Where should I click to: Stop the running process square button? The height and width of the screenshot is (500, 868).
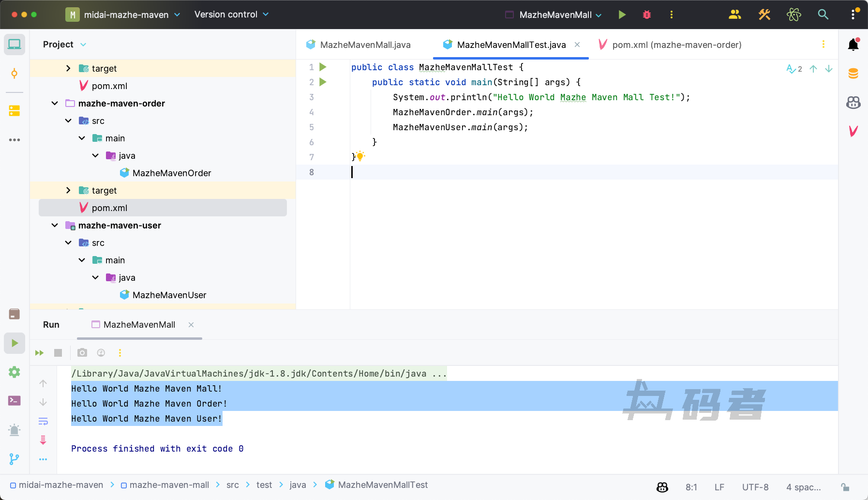(58, 353)
